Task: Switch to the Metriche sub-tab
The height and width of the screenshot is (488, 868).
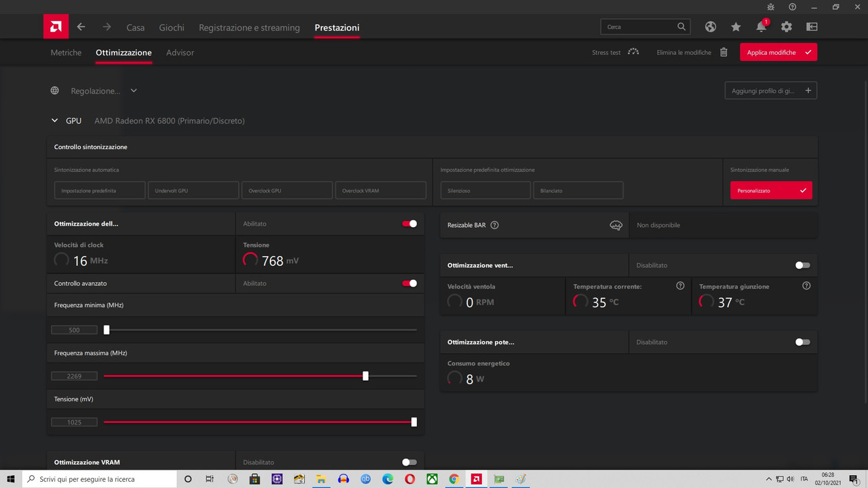Action: 66,52
